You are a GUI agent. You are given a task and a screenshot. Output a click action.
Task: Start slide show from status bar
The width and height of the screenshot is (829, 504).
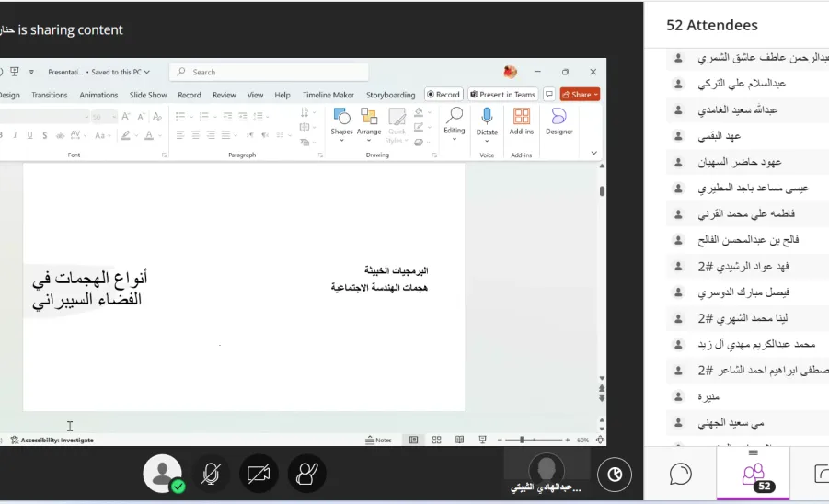(x=482, y=440)
